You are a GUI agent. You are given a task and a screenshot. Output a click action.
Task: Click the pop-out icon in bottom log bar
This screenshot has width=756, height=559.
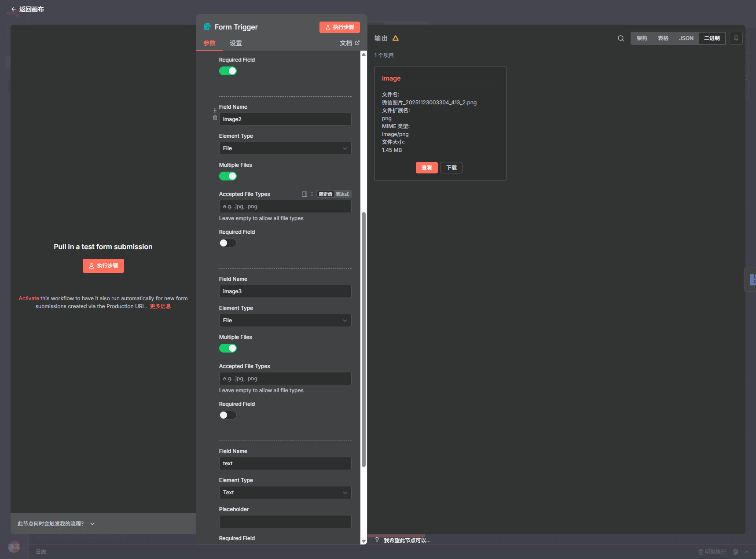tap(735, 552)
